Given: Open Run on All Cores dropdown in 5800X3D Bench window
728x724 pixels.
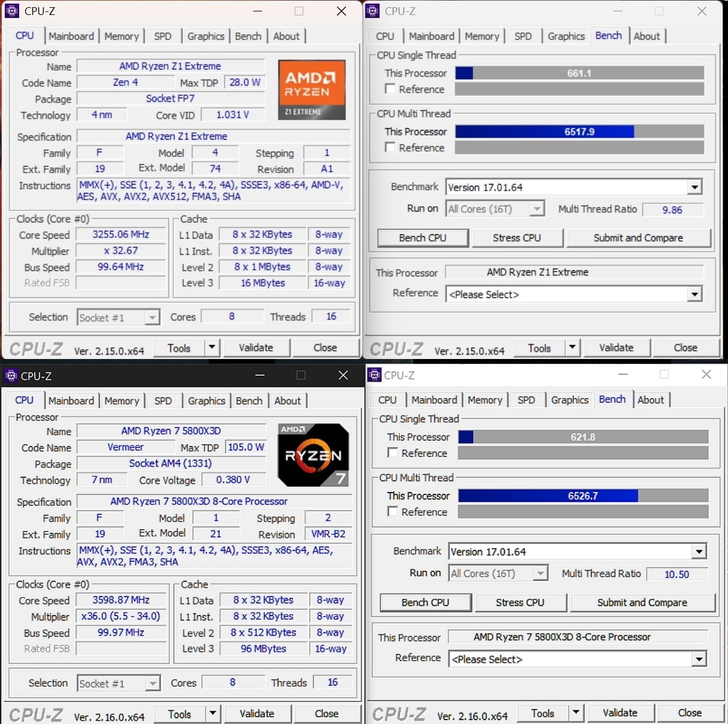Looking at the screenshot, I should pyautogui.click(x=540, y=574).
